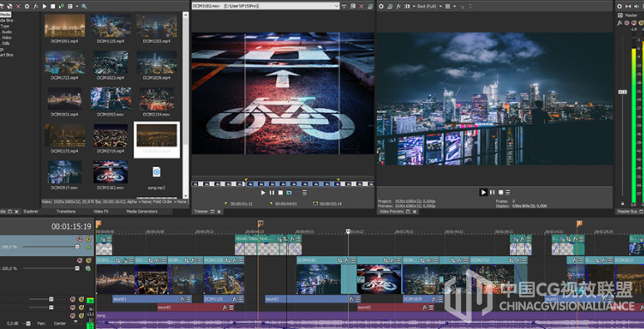Play the clip in the Trimmer

click(x=263, y=193)
